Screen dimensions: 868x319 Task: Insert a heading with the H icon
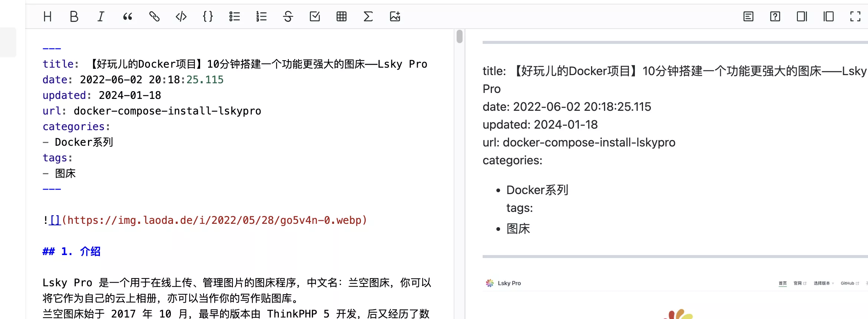48,16
